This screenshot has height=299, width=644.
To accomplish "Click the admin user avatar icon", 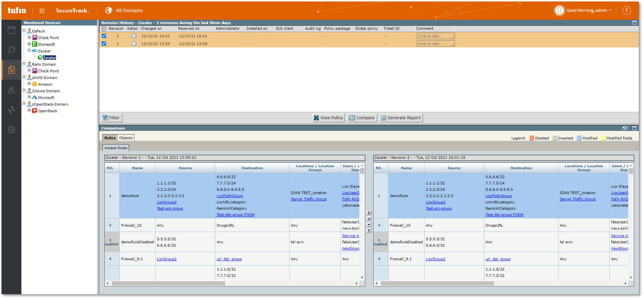I will click(559, 10).
